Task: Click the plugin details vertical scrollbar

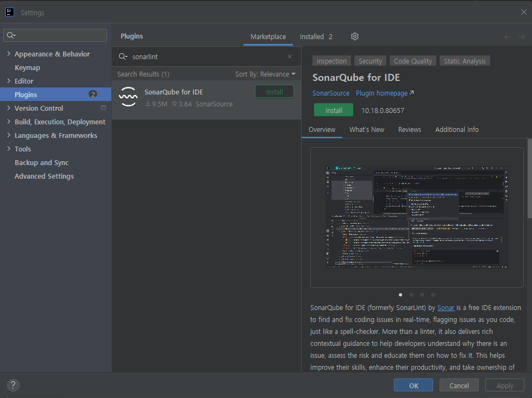Action: click(x=530, y=178)
